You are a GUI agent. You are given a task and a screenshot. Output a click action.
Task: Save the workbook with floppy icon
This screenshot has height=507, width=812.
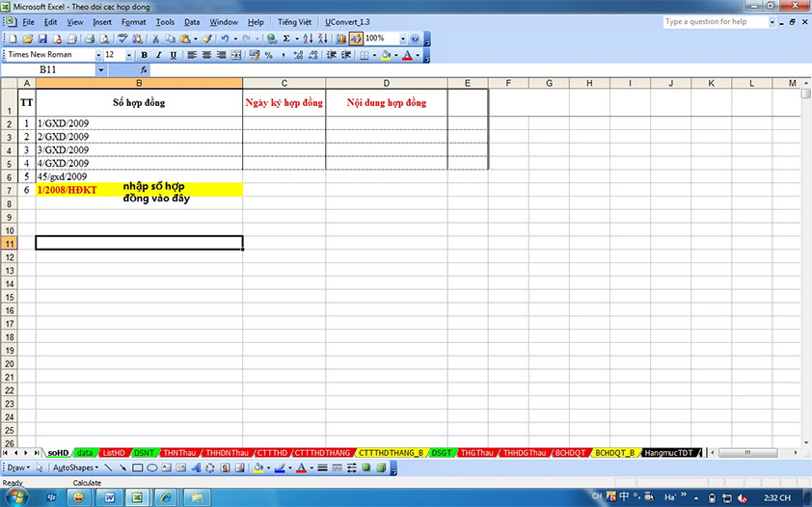(42, 39)
